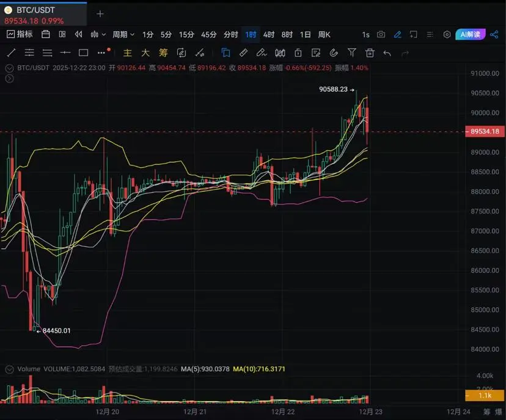Select the trend line drawing tool

tap(11, 52)
